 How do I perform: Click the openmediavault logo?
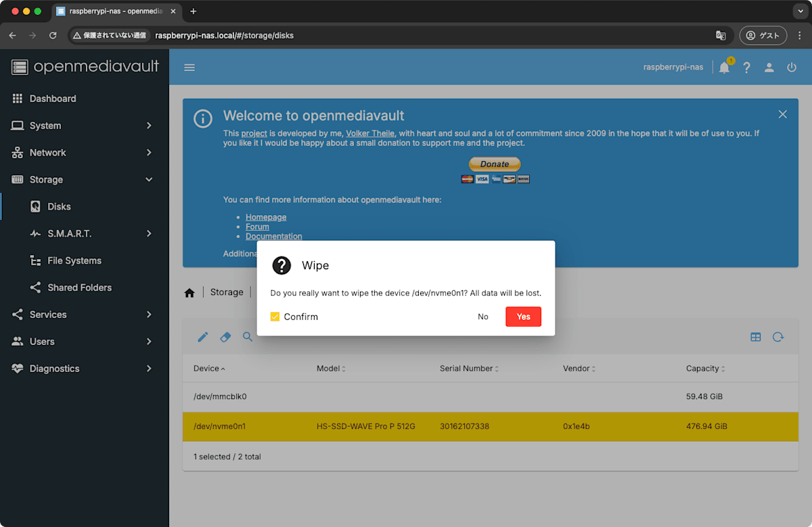[x=85, y=66]
